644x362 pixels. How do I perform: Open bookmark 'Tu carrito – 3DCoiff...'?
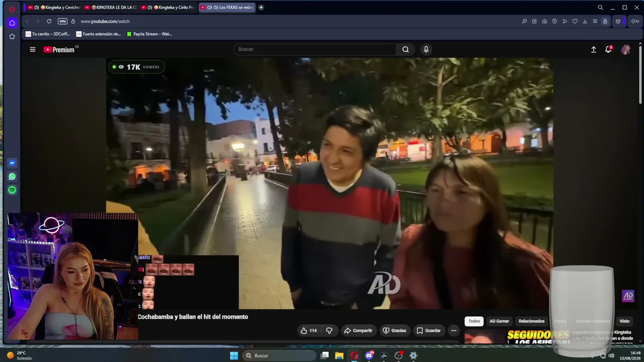tap(48, 34)
